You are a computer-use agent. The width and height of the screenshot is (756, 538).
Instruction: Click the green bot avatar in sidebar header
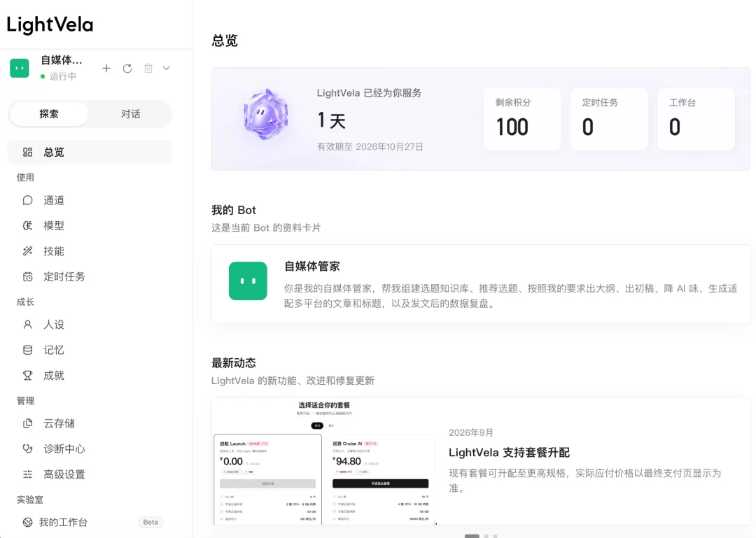click(x=20, y=68)
